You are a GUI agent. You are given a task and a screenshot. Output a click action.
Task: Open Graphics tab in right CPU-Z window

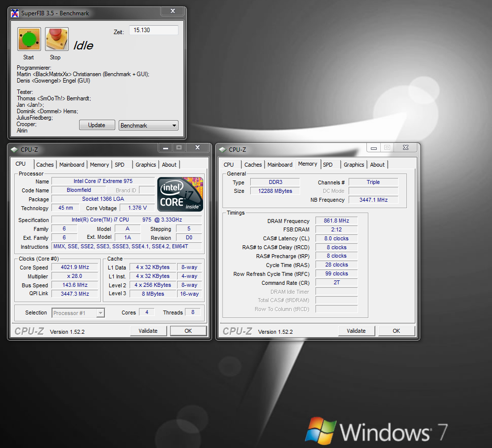[354, 165]
